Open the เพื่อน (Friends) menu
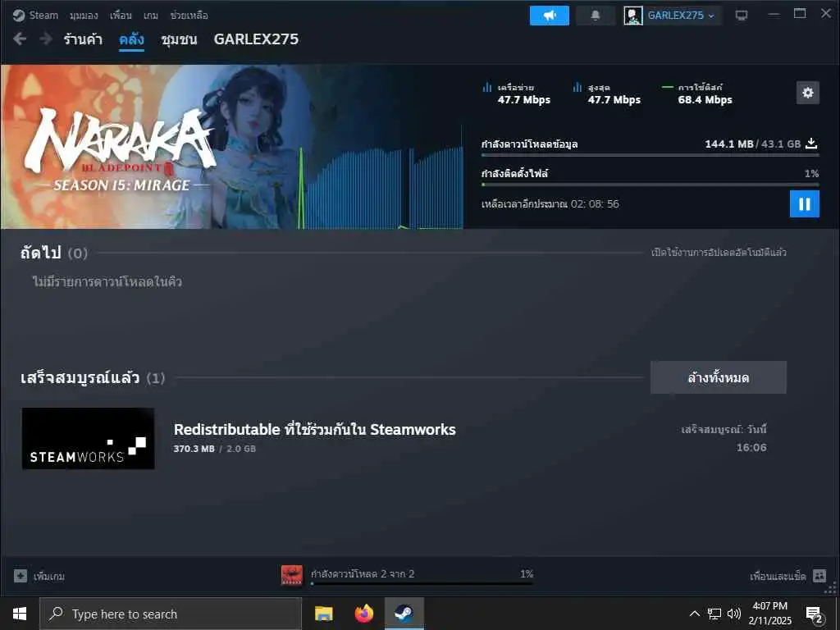 point(121,15)
